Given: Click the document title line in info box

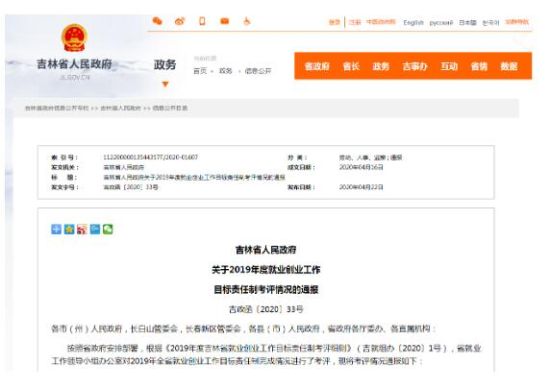Looking at the screenshot, I should (194, 177).
